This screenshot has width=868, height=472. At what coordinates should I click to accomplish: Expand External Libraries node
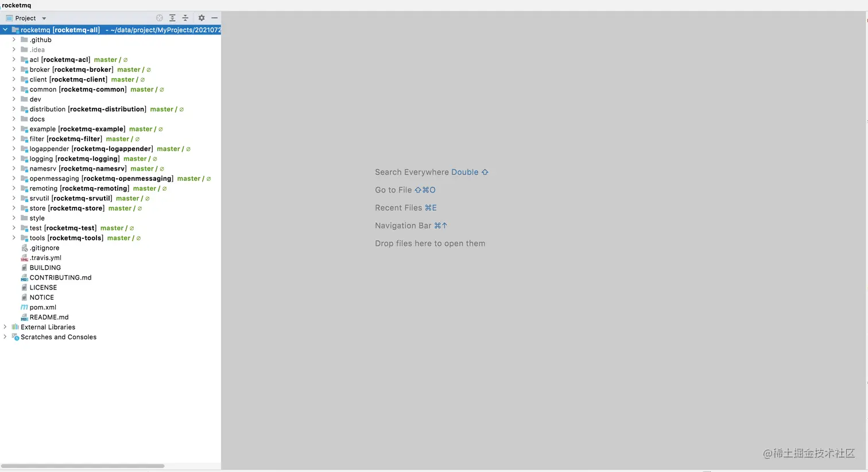5,327
